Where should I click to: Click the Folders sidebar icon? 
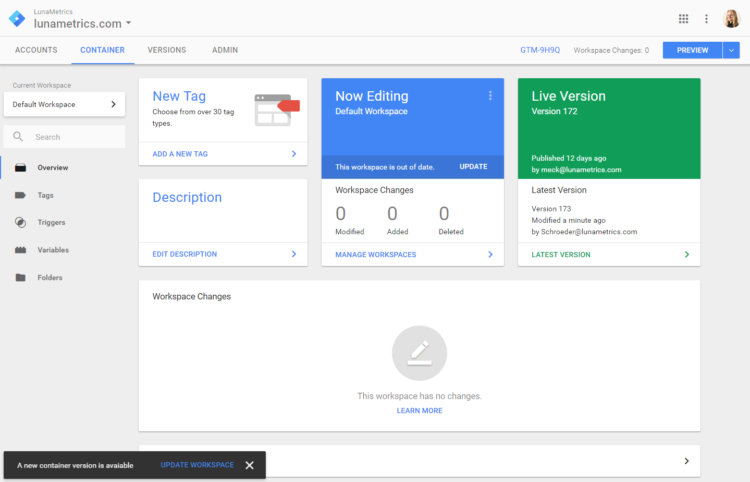coord(20,277)
